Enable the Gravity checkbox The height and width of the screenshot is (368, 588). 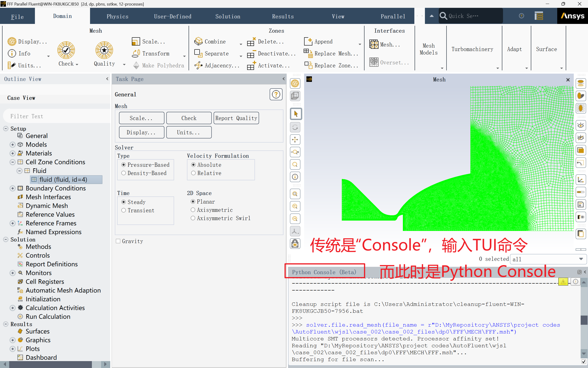(x=118, y=241)
